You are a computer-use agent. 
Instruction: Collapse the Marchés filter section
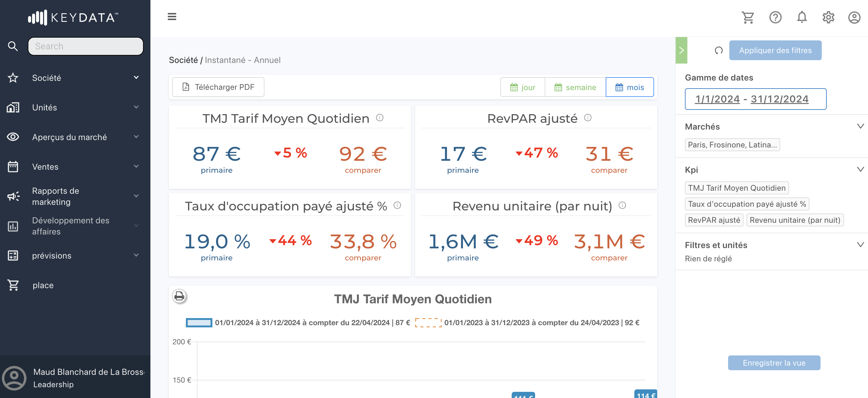pyautogui.click(x=860, y=126)
